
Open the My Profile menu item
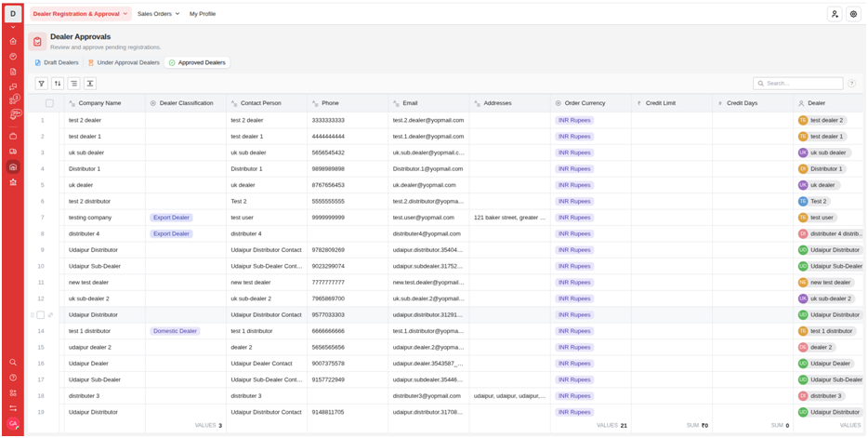click(203, 14)
